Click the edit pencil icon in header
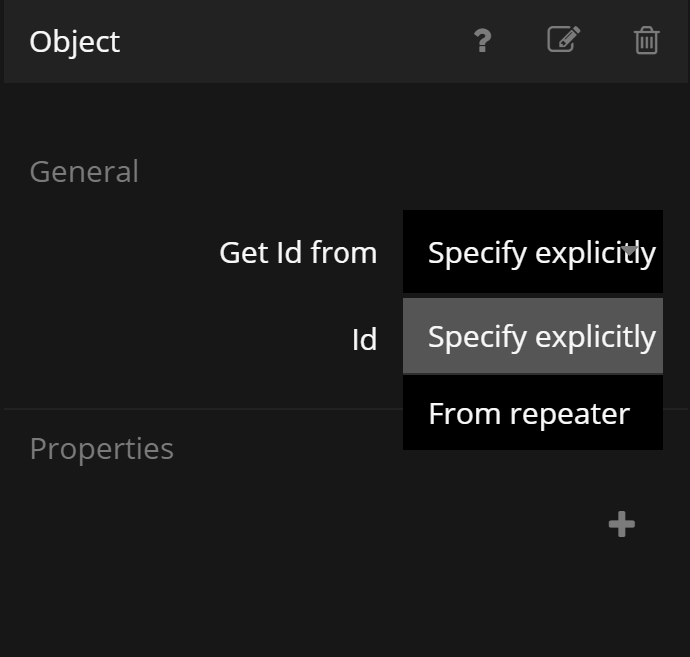This screenshot has width=690, height=657. (564, 41)
